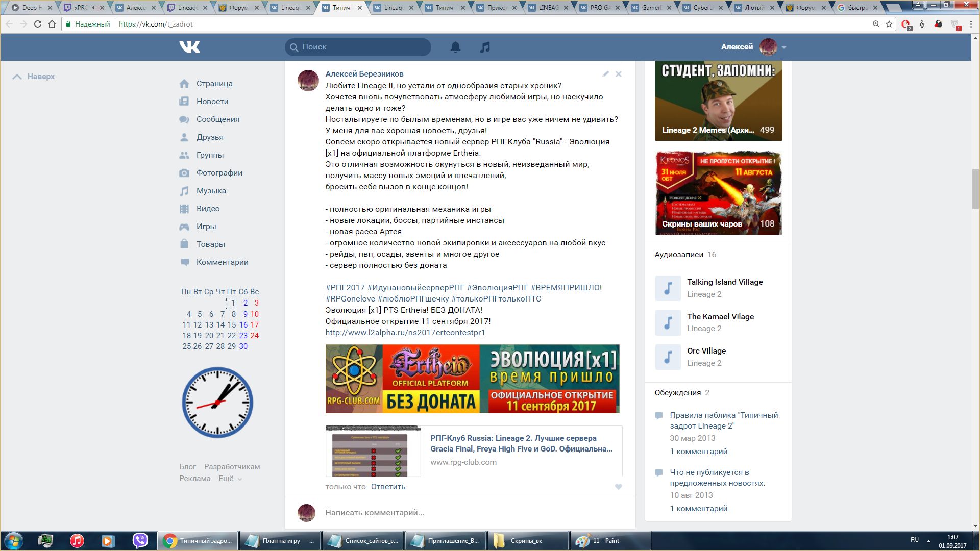Viewport: 980px width, 551px height.
Task: Click the Музыка note icon in sidebar
Action: (184, 191)
